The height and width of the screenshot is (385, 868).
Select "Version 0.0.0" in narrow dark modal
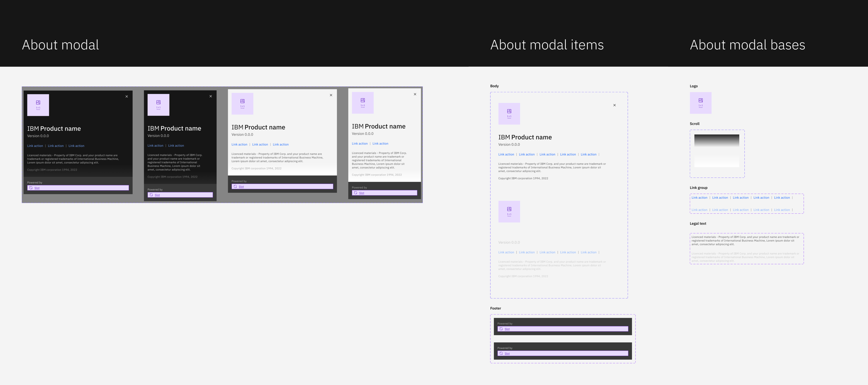(x=158, y=136)
